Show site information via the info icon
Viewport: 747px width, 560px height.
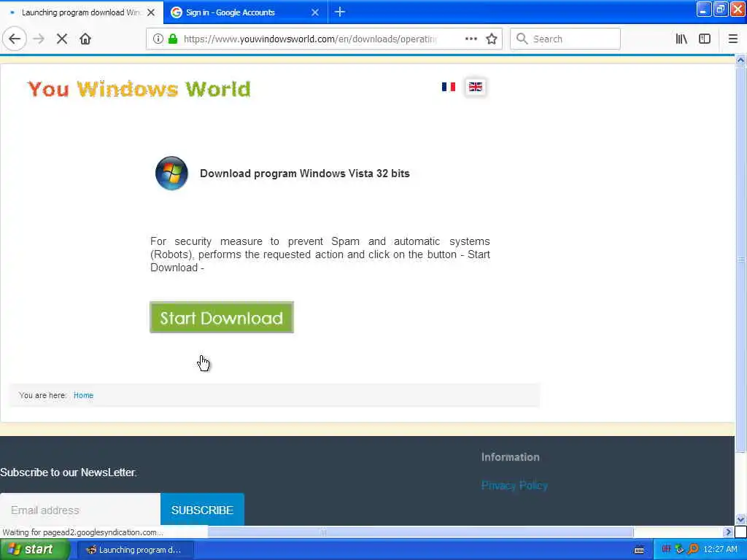click(x=158, y=39)
